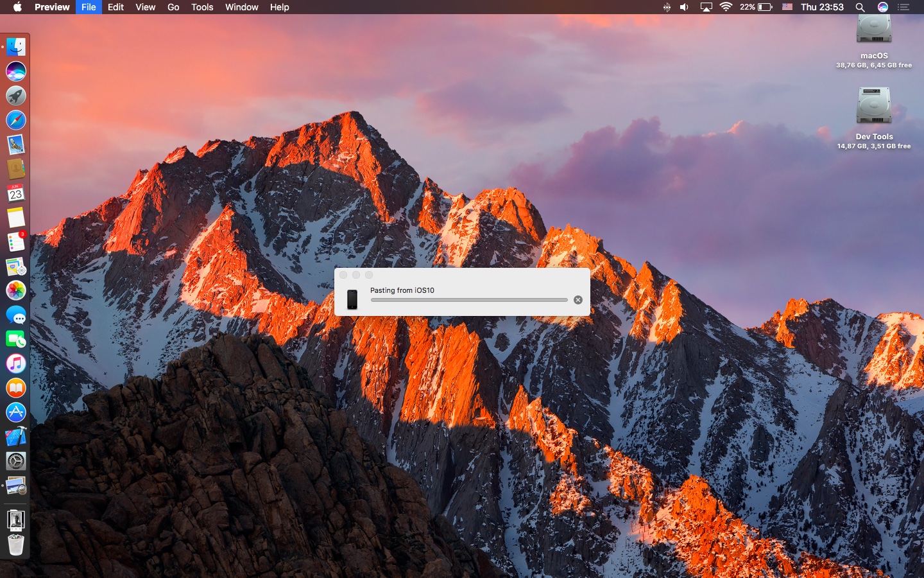Open the Edit menu
Screen dimensions: 924x578
pyautogui.click(x=116, y=7)
